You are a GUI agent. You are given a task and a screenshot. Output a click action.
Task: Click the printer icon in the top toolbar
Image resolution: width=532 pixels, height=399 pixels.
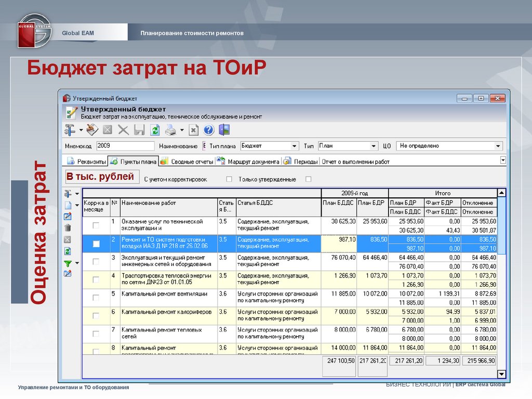click(171, 130)
